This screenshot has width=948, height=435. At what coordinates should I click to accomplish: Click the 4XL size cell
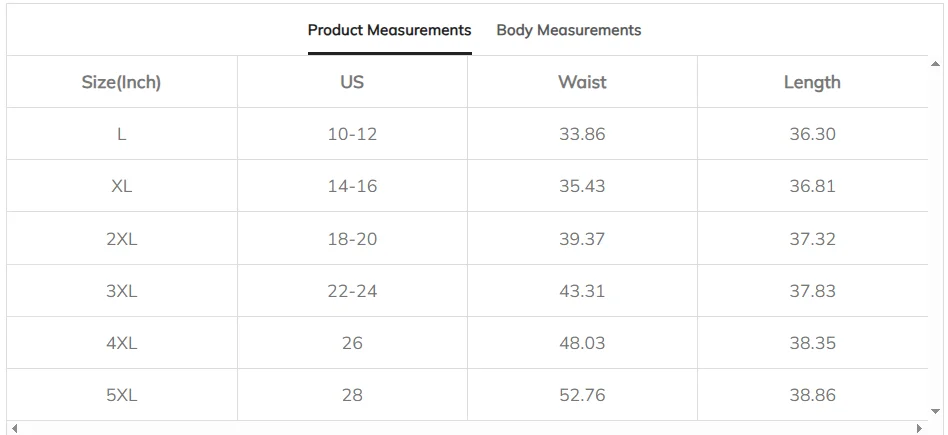click(121, 343)
